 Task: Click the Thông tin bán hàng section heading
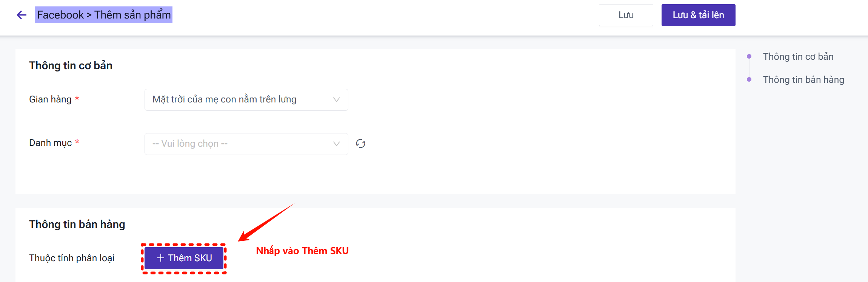pos(77,224)
